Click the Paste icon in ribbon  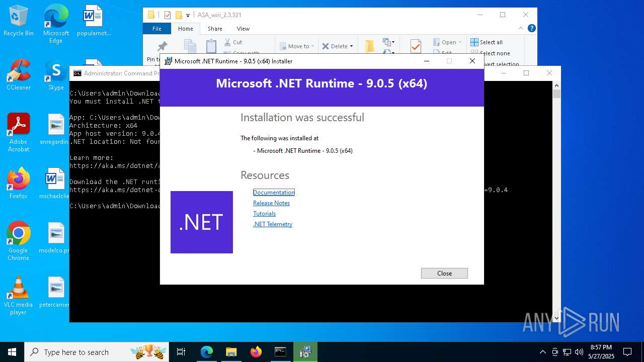click(211, 46)
